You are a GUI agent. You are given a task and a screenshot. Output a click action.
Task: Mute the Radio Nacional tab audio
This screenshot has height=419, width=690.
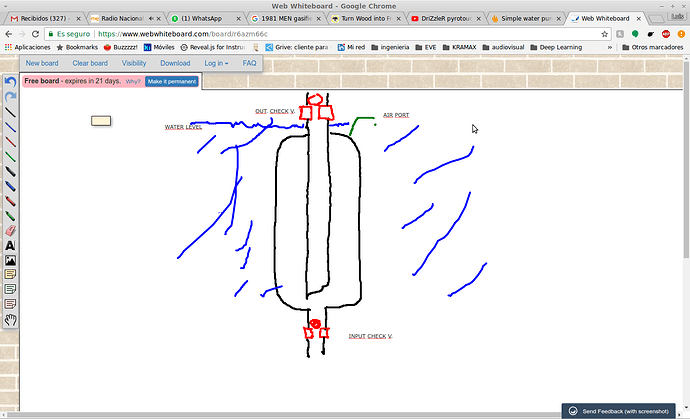(x=151, y=18)
